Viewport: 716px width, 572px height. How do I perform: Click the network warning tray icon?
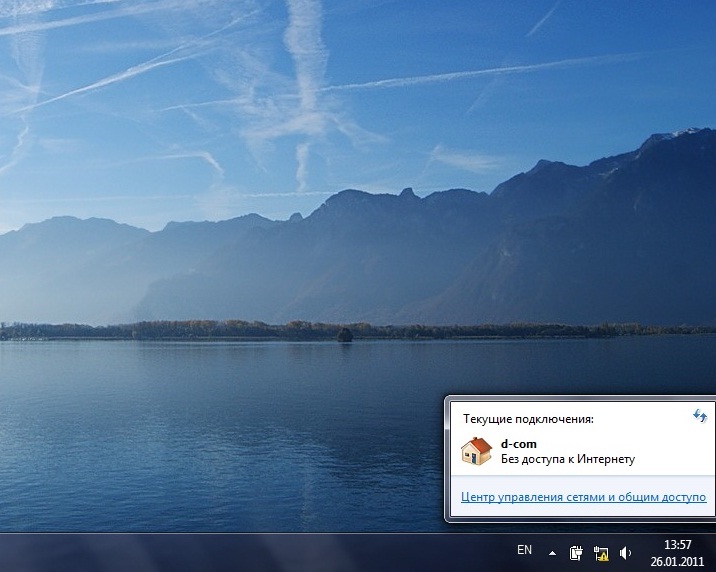click(x=601, y=553)
